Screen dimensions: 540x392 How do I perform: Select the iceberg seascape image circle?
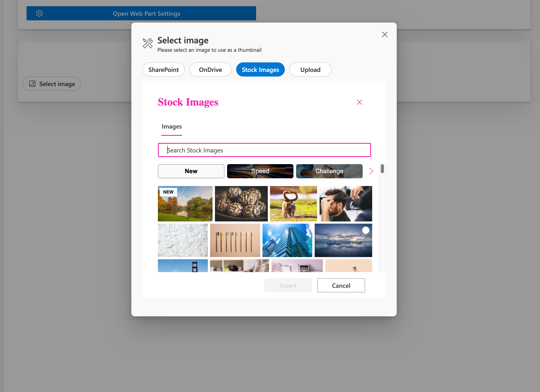pos(366,230)
